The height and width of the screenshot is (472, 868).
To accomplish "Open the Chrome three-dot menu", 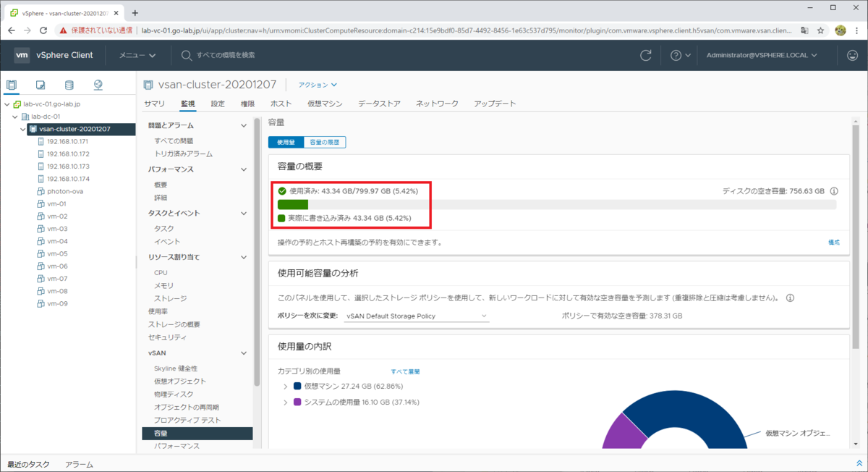I will click(856, 30).
